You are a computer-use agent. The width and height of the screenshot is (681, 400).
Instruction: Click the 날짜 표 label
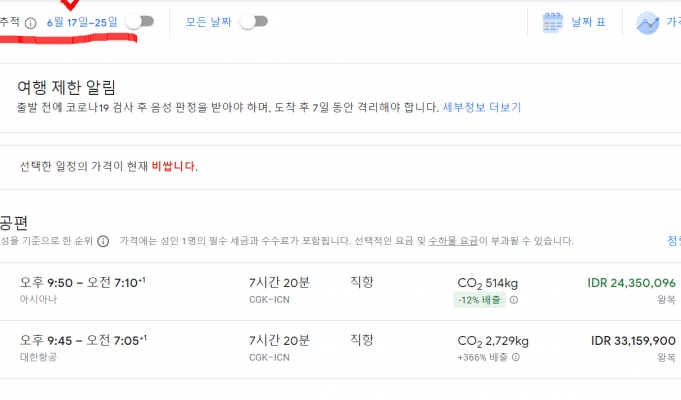pyautogui.click(x=589, y=22)
